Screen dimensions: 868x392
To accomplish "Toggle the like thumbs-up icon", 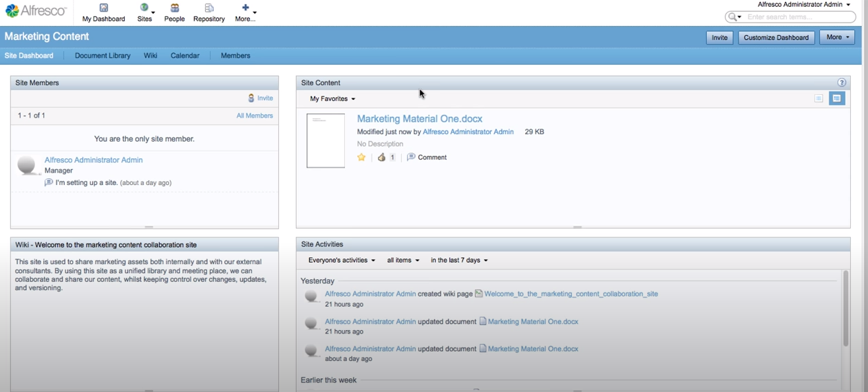I will coord(381,157).
